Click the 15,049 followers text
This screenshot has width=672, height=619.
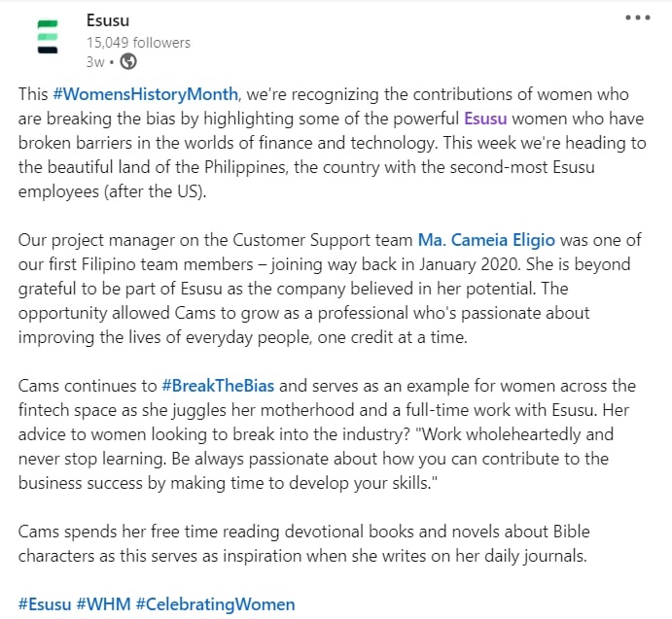tap(138, 42)
